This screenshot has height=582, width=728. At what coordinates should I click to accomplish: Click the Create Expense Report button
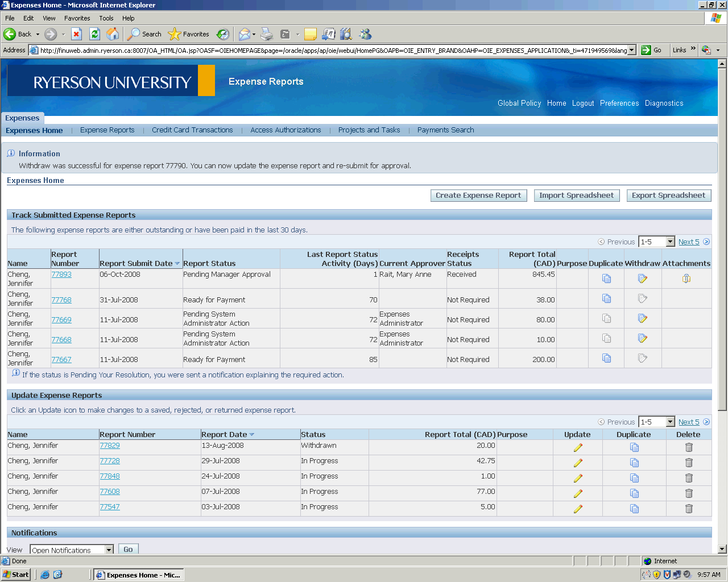[478, 196]
